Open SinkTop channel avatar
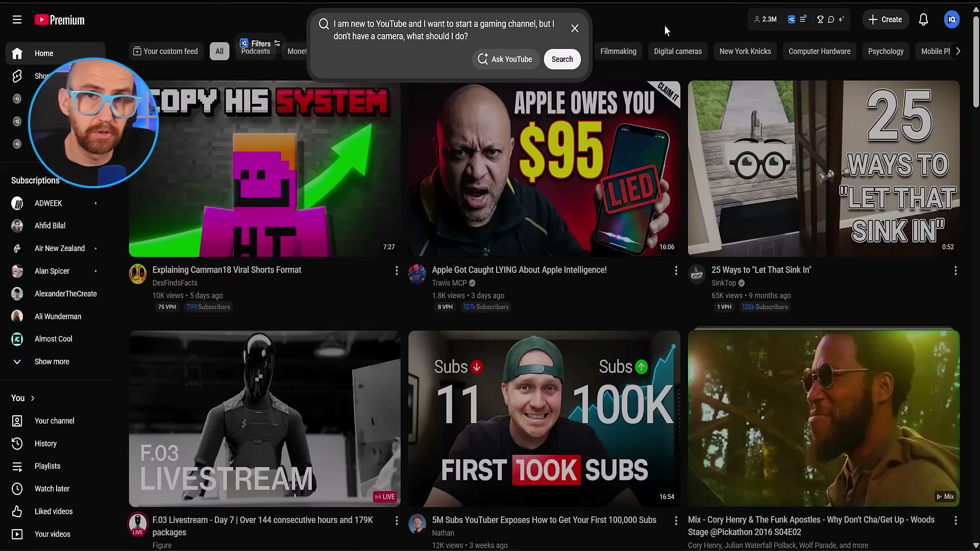This screenshot has height=551, width=980. pos(697,274)
